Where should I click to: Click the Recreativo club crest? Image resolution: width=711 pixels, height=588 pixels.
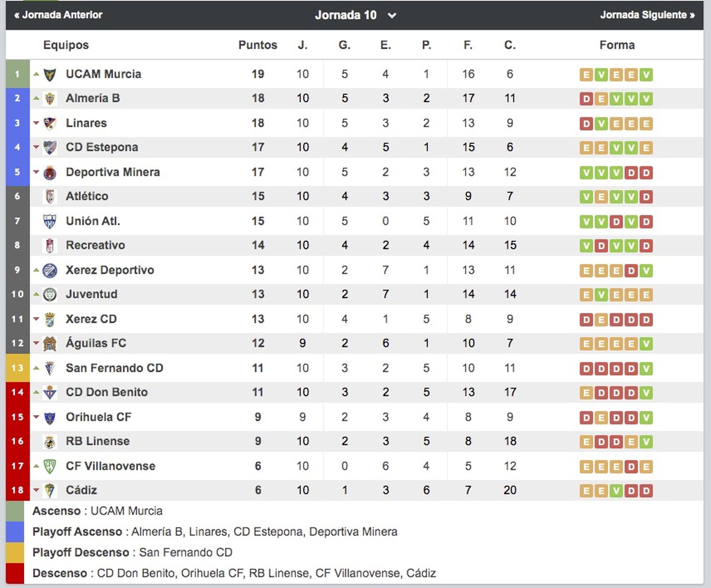[x=50, y=245]
